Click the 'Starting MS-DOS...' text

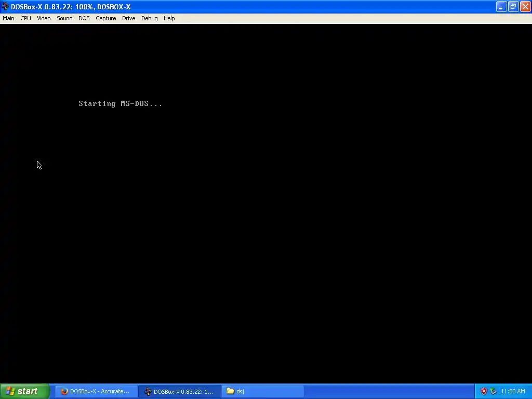[121, 103]
